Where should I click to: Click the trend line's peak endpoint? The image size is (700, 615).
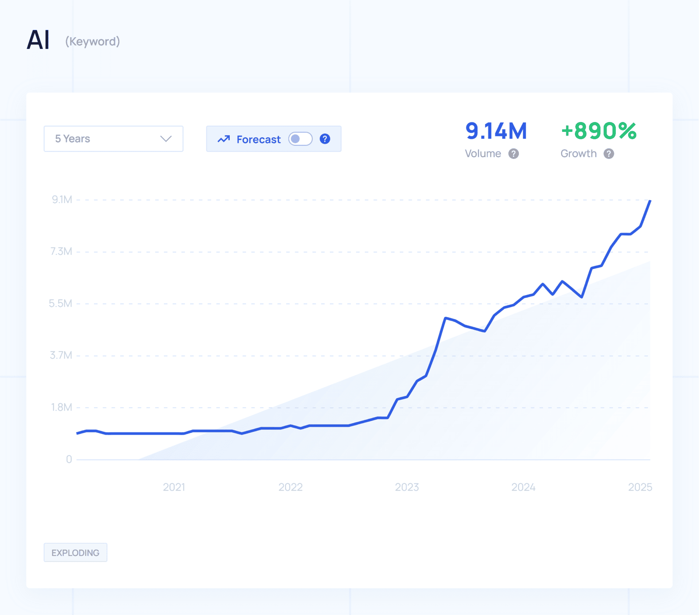650,201
